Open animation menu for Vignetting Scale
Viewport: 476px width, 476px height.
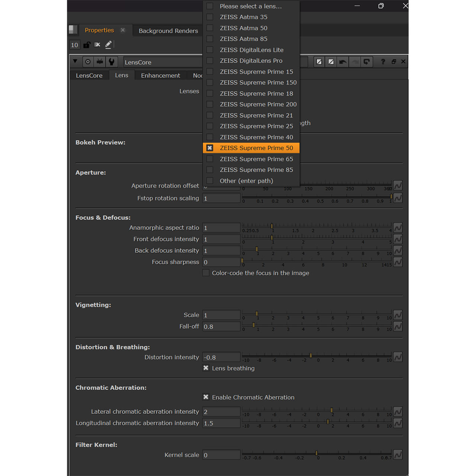(398, 315)
